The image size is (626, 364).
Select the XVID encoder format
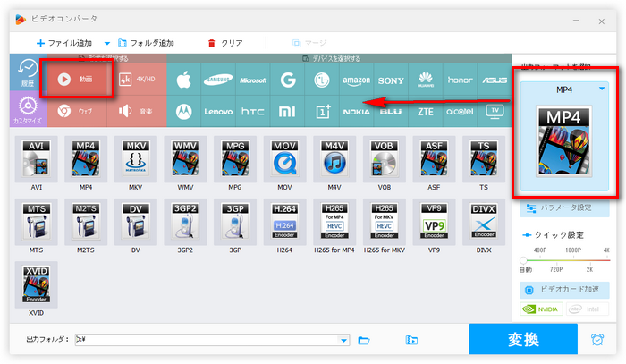pyautogui.click(x=37, y=289)
